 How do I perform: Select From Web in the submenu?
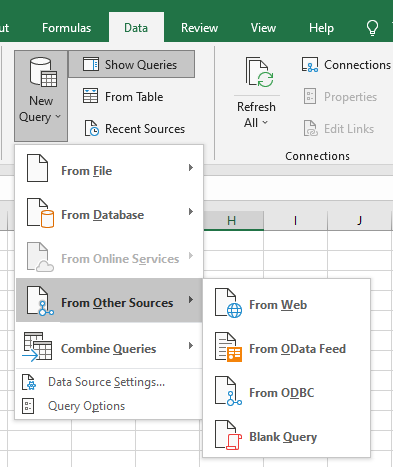(287, 303)
